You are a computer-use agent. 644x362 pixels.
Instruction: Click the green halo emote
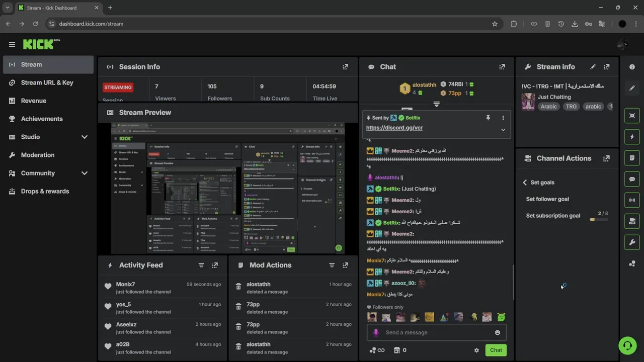501,317
